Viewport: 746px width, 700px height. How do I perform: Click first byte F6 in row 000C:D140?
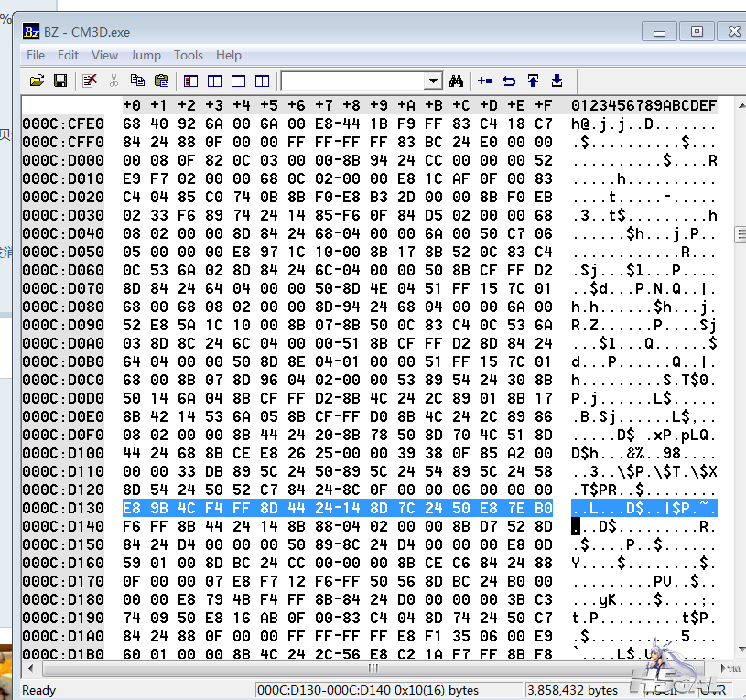click(x=132, y=526)
